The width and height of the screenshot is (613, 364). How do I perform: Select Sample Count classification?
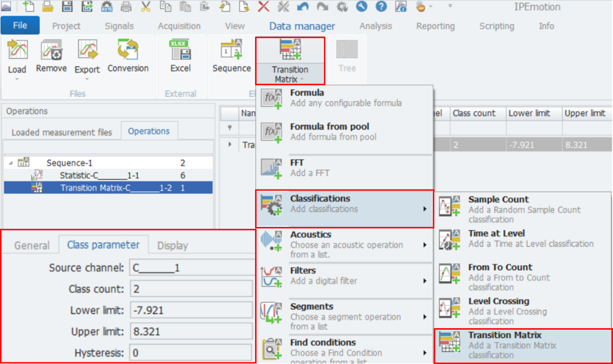click(522, 209)
